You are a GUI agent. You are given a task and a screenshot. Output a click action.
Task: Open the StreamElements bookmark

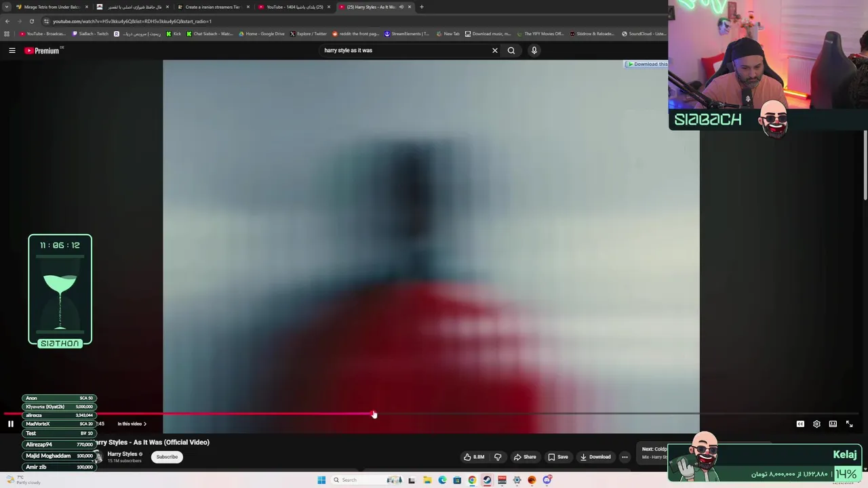pyautogui.click(x=407, y=34)
